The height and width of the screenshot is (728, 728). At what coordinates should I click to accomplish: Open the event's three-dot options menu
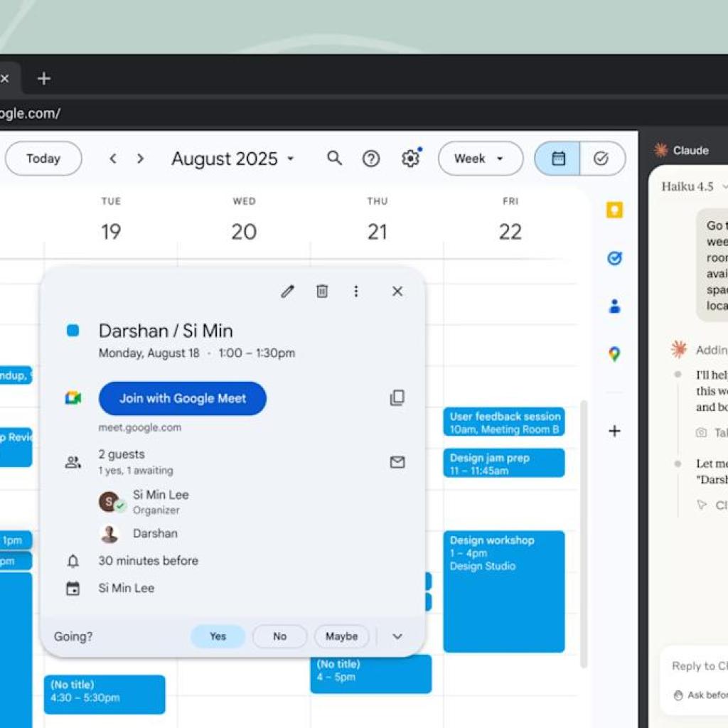pos(355,291)
